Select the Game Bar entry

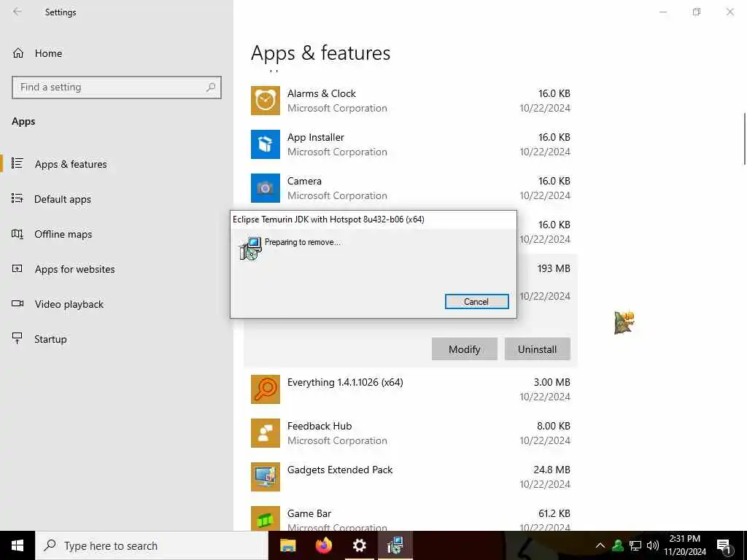pos(410,517)
